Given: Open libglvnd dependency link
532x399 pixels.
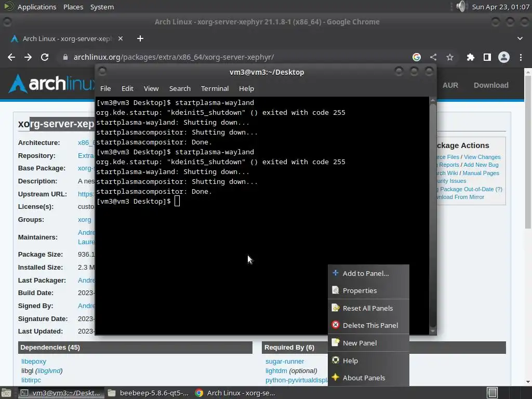Looking at the screenshot, I should pyautogui.click(x=48, y=371).
